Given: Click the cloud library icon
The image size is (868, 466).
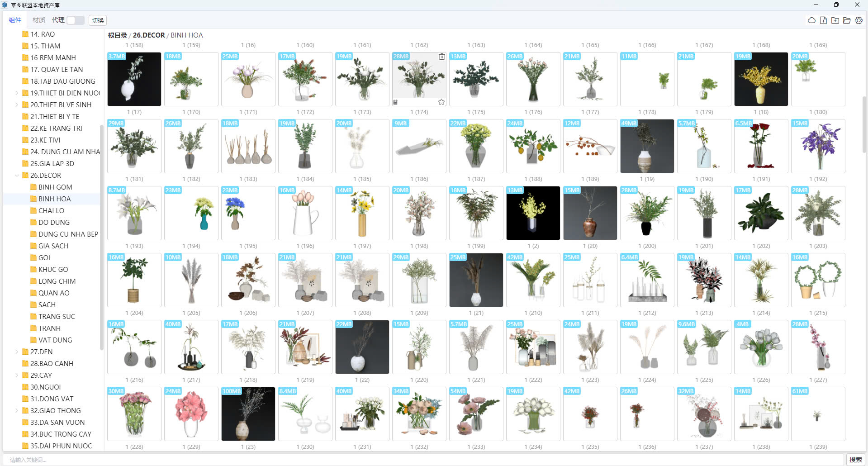Looking at the screenshot, I should click(811, 20).
